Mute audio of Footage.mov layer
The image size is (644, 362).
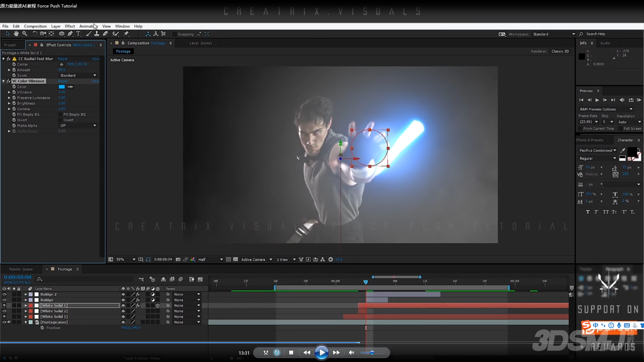[9, 322]
